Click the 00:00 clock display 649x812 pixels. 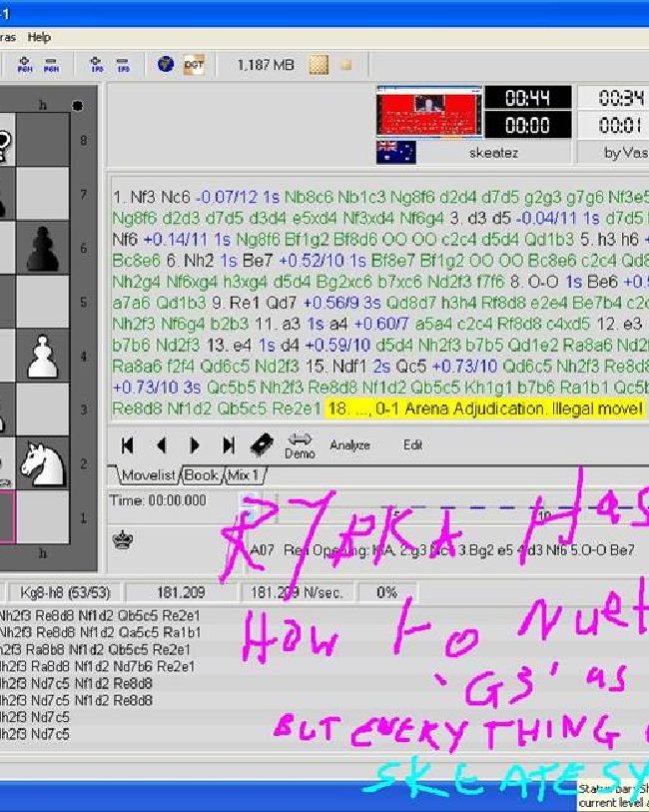(x=528, y=125)
